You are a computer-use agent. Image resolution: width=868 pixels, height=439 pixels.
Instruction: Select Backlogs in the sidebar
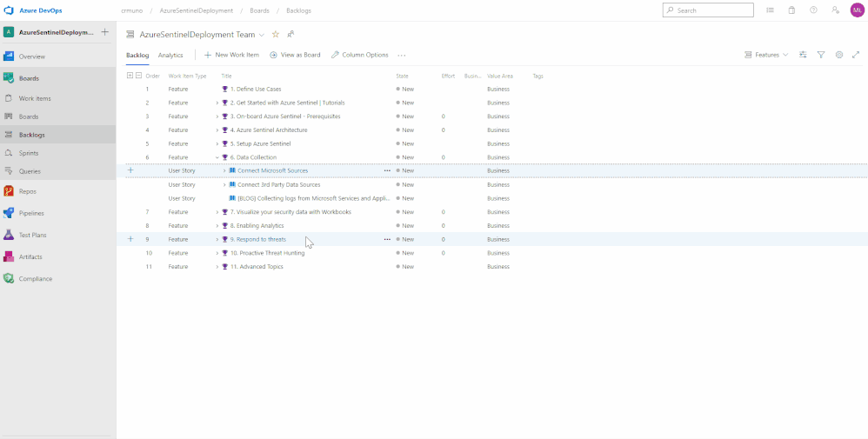pyautogui.click(x=32, y=135)
